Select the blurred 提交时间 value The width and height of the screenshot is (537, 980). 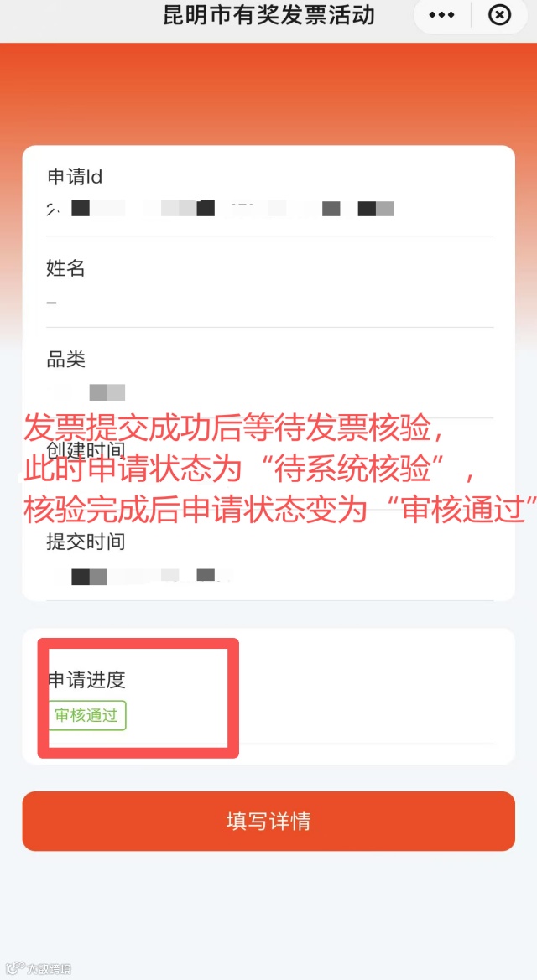(x=144, y=576)
